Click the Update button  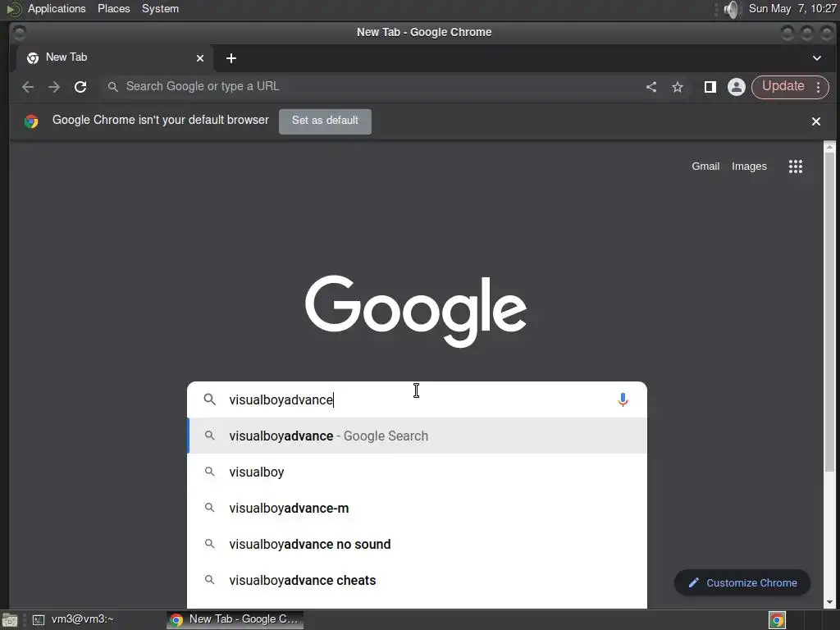tap(783, 86)
